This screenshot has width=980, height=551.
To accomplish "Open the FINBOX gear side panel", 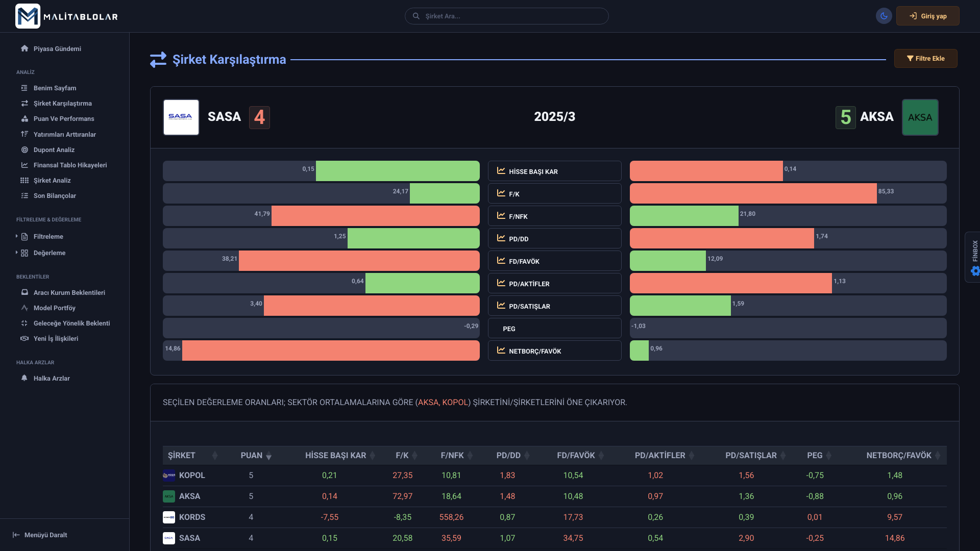I will (x=975, y=270).
